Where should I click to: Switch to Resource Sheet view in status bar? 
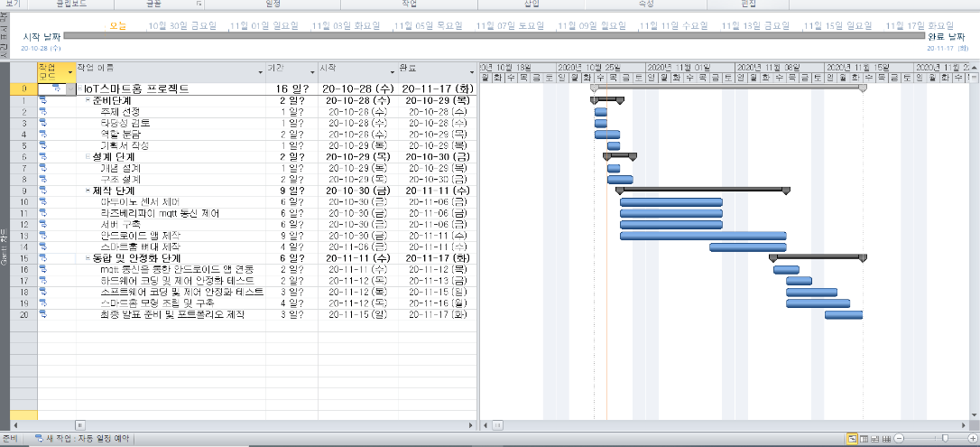coord(885,438)
